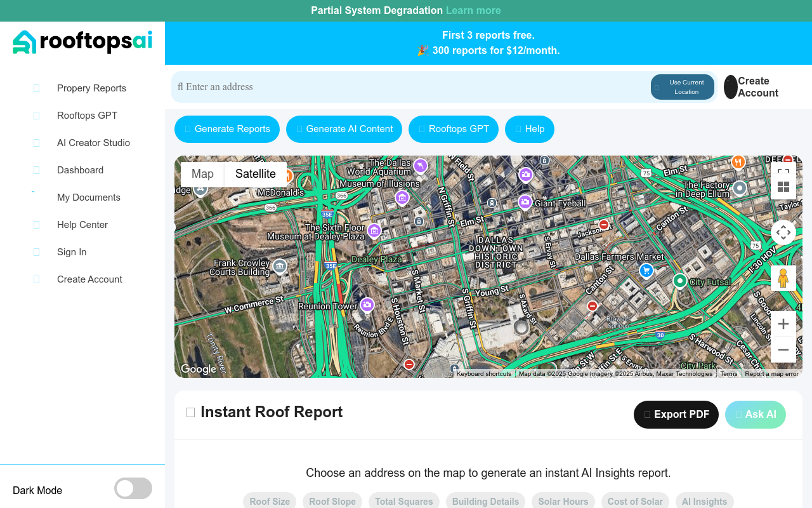Click the Generate Reports button
The height and width of the screenshot is (508, 812).
(x=227, y=129)
